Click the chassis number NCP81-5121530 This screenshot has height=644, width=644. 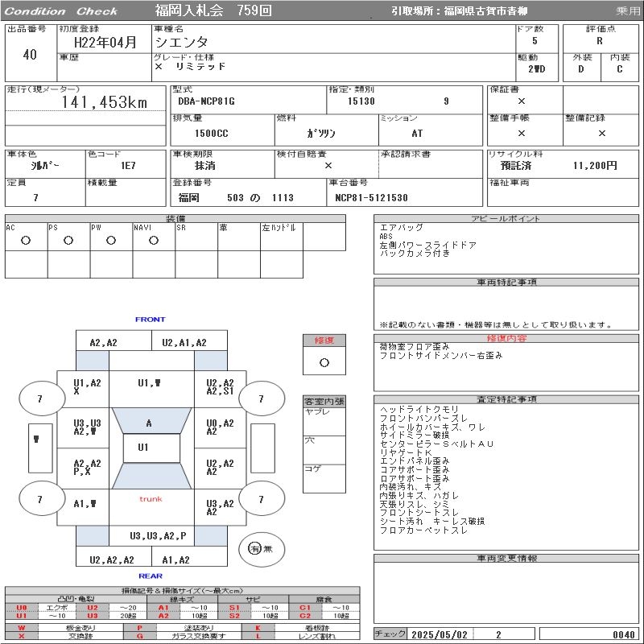click(372, 198)
